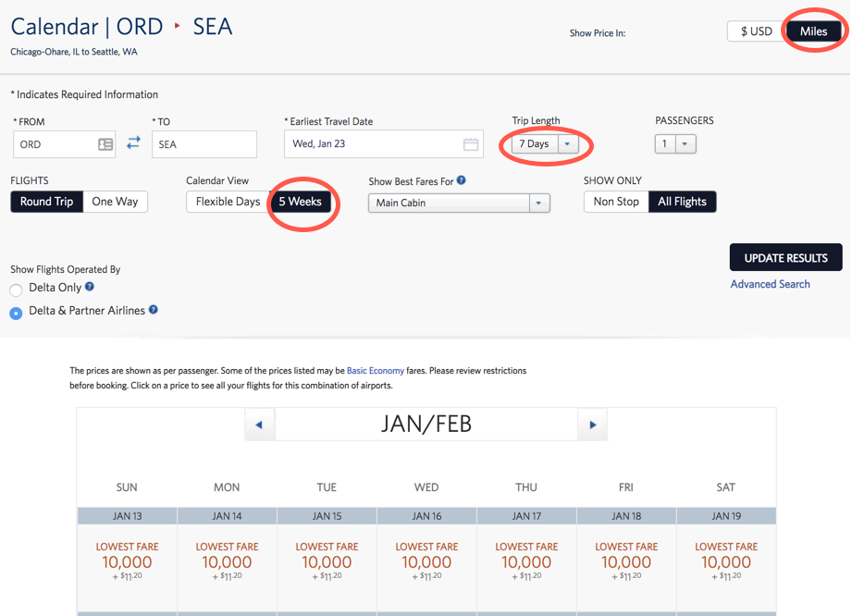Show All Flights

point(682,202)
